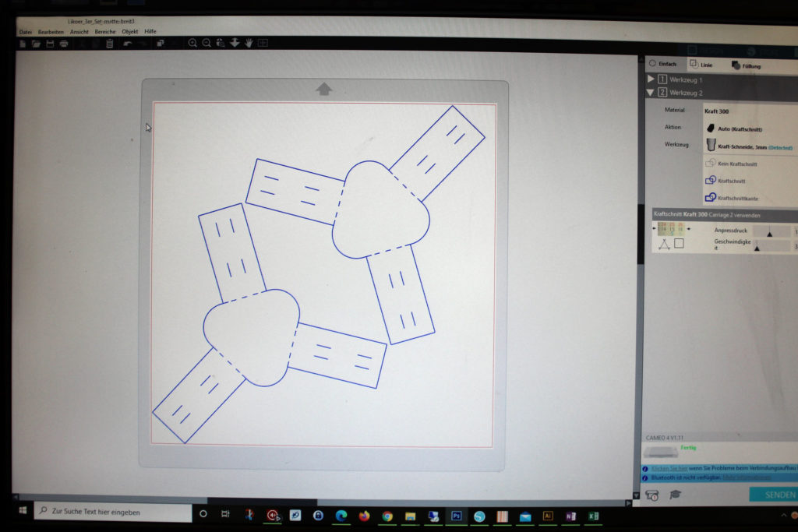Select the pan hand tool

coord(249,44)
